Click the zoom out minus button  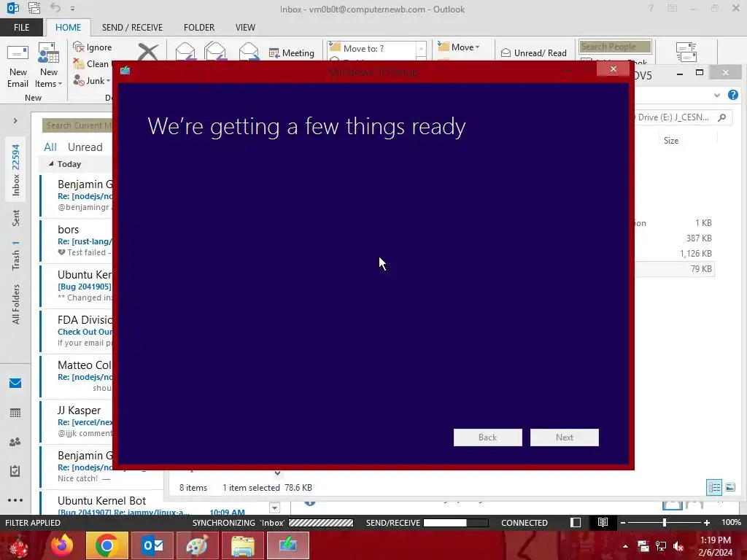622,522
